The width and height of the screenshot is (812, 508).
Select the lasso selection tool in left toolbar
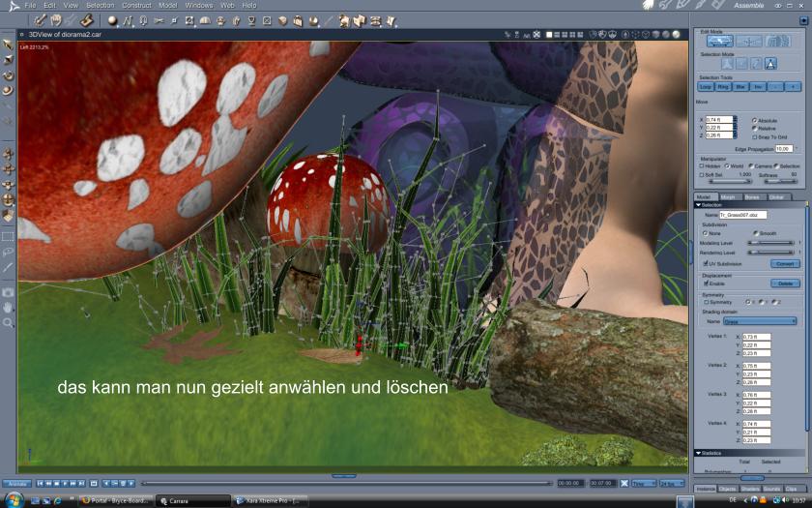(x=8, y=252)
